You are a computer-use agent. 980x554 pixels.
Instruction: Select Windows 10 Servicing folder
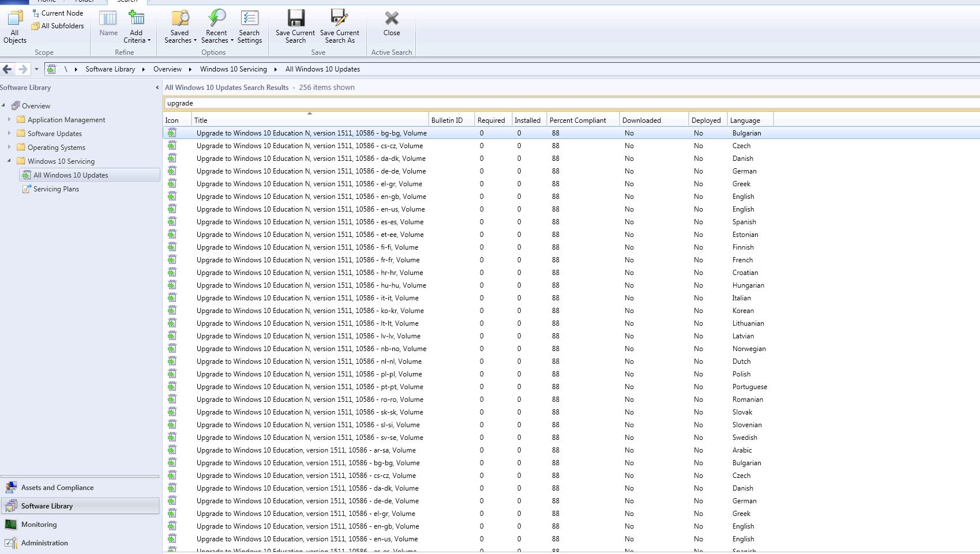61,161
